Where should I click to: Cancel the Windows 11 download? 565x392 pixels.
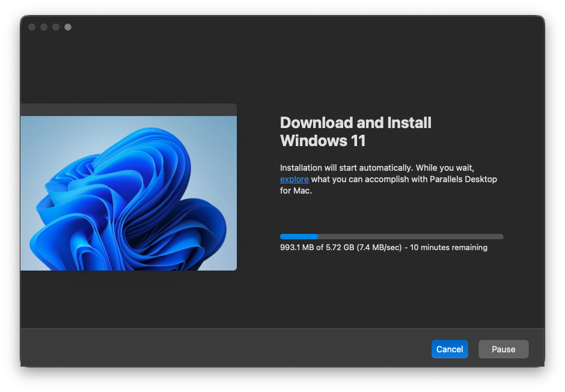[450, 349]
